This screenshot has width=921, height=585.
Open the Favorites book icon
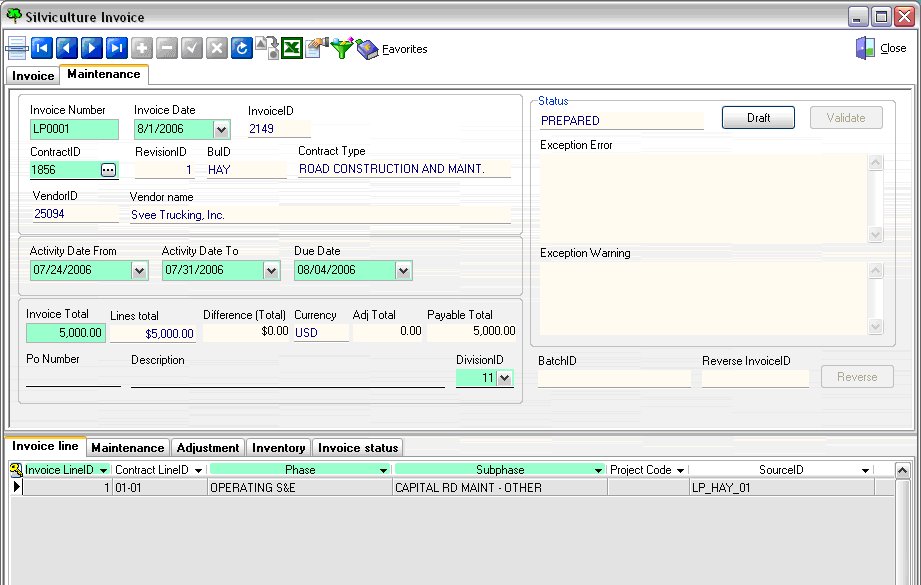(367, 48)
